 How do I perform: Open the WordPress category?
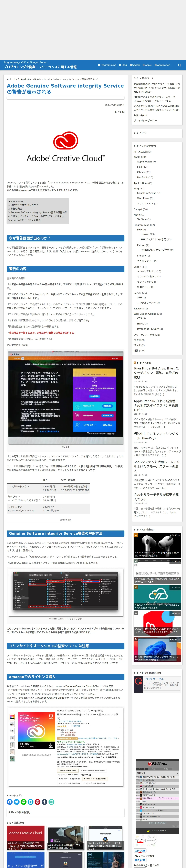click(x=143, y=198)
